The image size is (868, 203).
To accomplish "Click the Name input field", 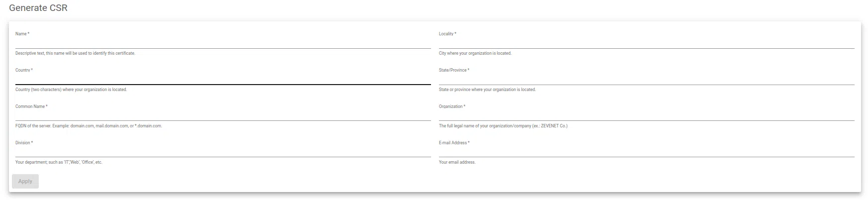I will pos(223,43).
